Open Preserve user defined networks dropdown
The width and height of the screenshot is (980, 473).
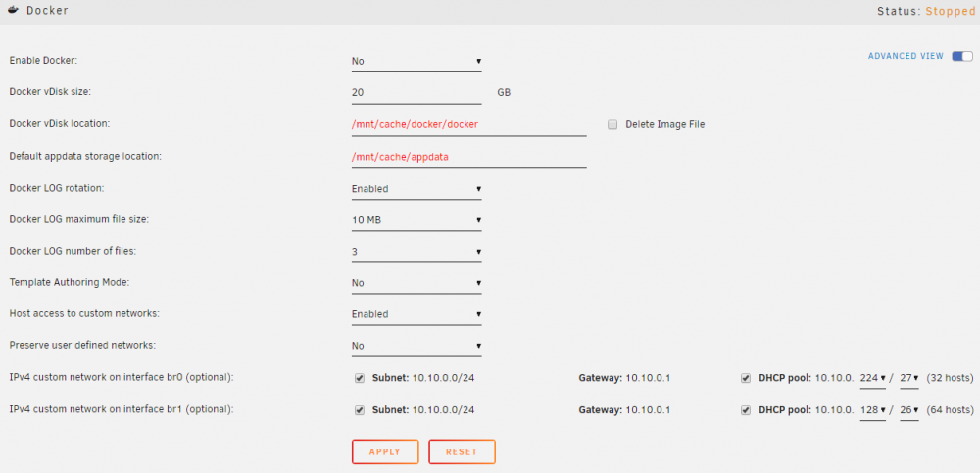416,346
